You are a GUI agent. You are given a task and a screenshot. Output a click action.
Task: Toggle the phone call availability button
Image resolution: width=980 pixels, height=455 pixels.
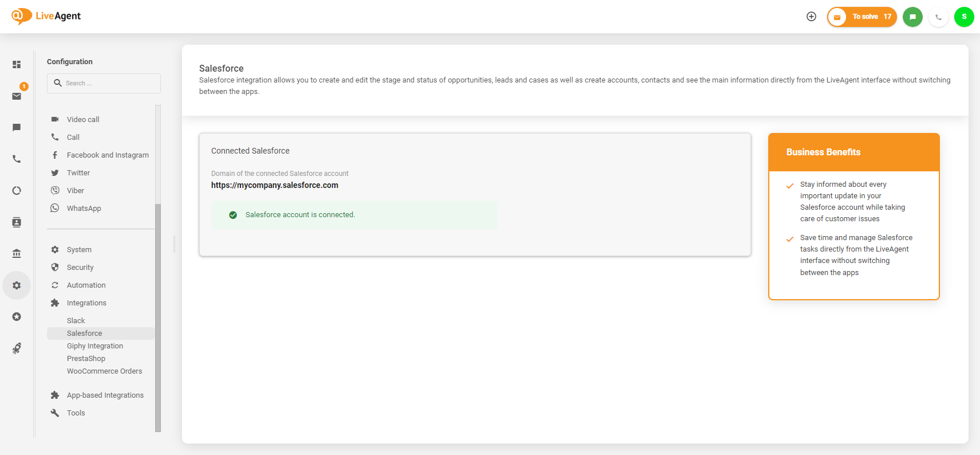coord(938,17)
